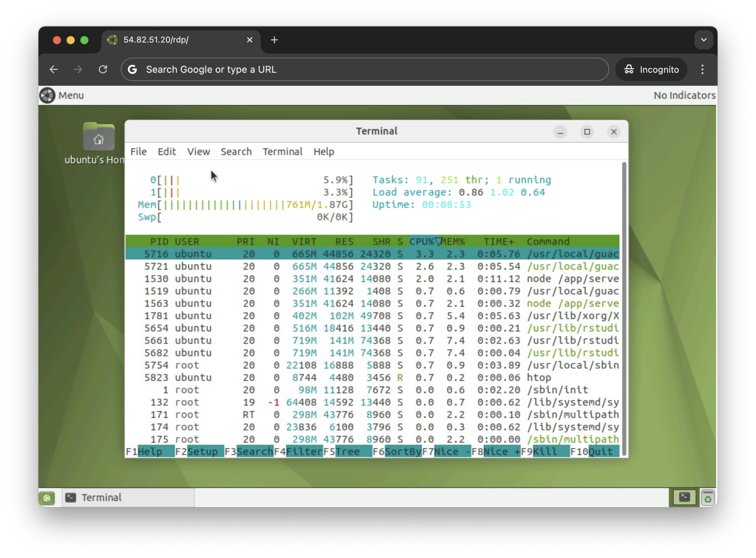Viewport: 756px width, 558px height.
Task: Sort by the TIME+ column header
Action: tap(499, 242)
